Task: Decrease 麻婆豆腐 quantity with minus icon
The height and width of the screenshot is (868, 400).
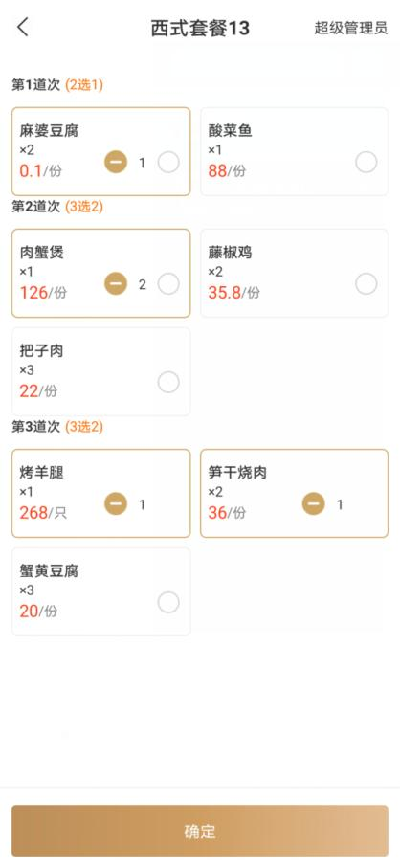Action: coord(116,162)
